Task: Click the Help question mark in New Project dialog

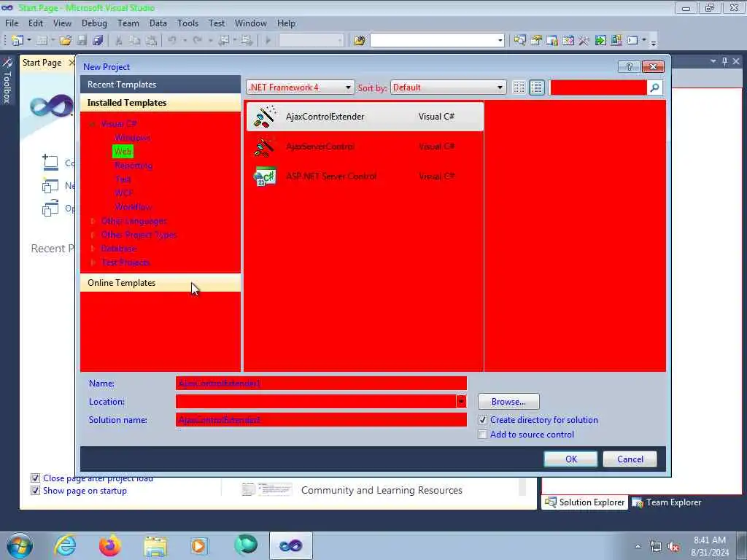Action: 629,66
